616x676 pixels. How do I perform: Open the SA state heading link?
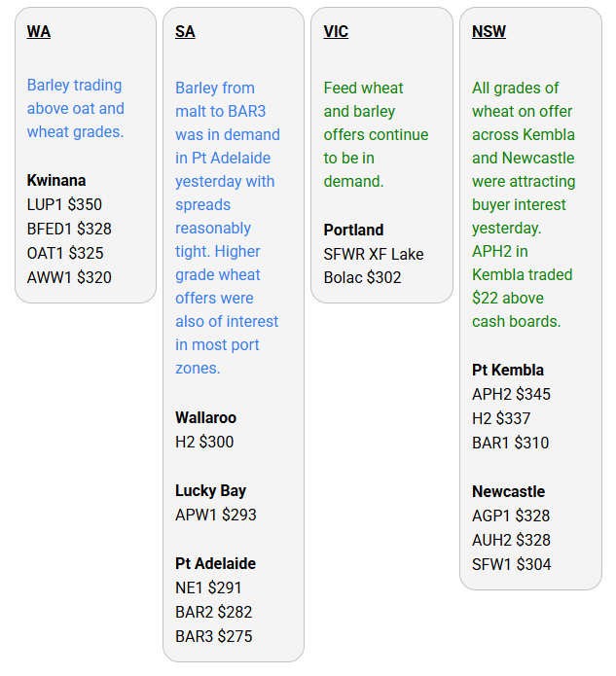click(185, 32)
